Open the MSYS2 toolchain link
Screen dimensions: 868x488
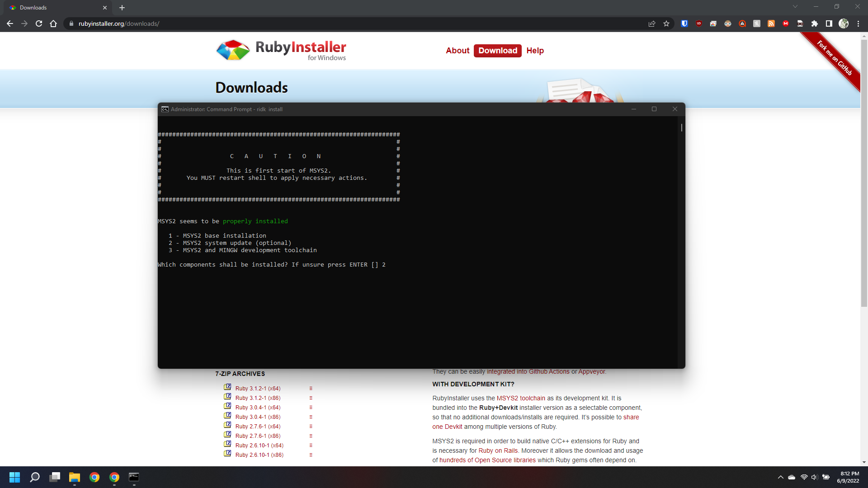521,398
